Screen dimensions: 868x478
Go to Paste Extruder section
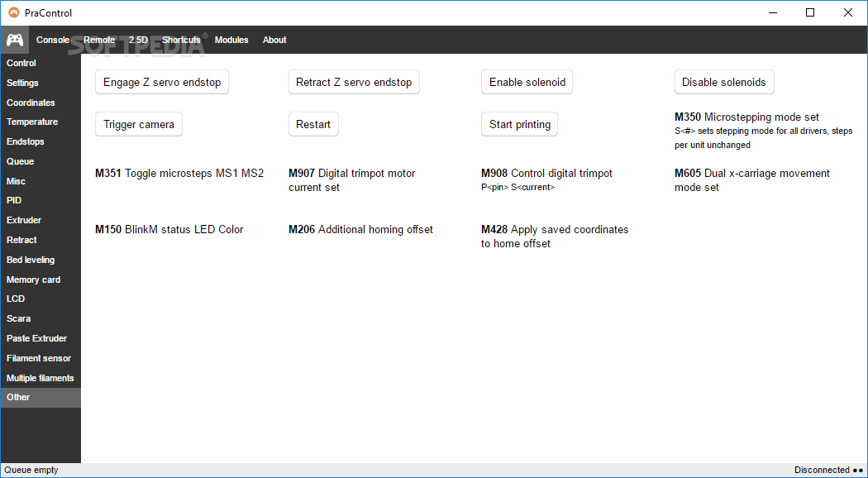coord(41,338)
